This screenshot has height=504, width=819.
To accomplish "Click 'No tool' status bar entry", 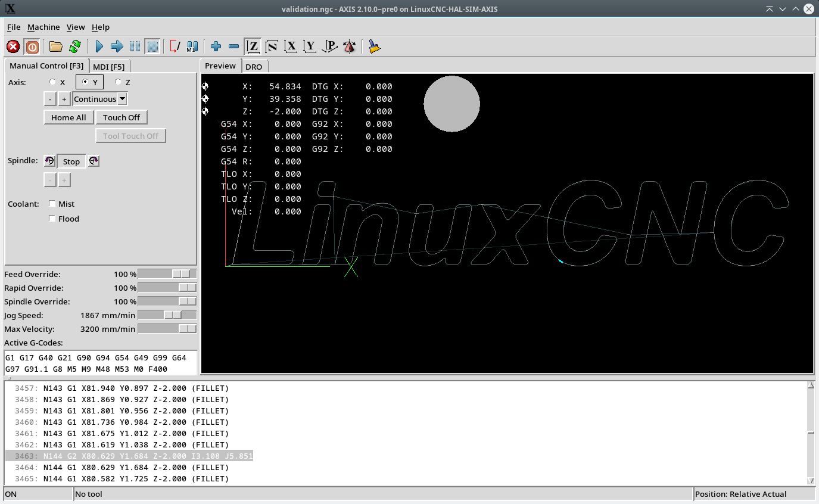I will (x=382, y=494).
